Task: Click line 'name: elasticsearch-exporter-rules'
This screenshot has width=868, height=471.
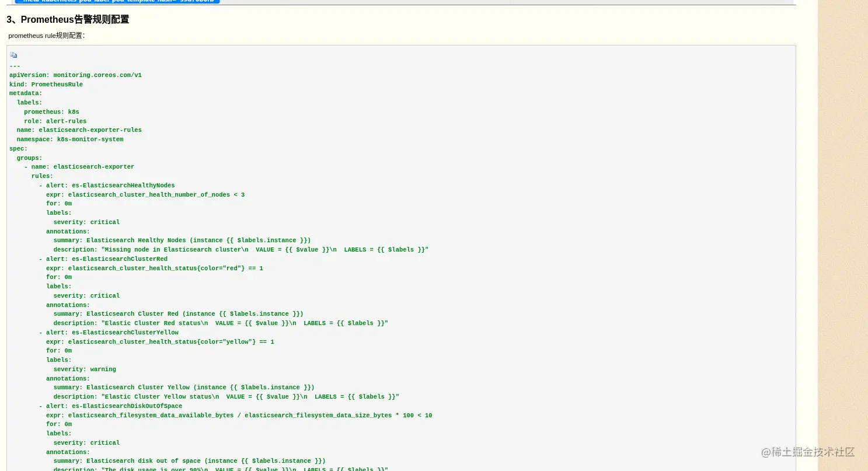Action: tap(79, 130)
